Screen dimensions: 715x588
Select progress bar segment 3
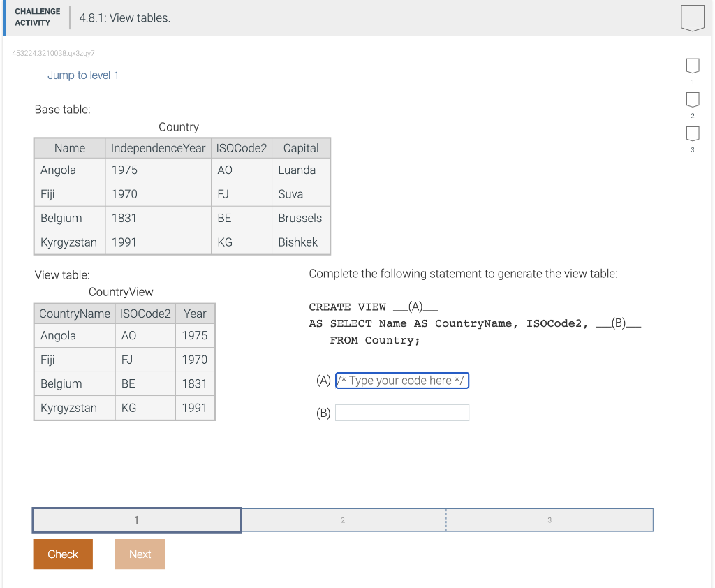(549, 520)
